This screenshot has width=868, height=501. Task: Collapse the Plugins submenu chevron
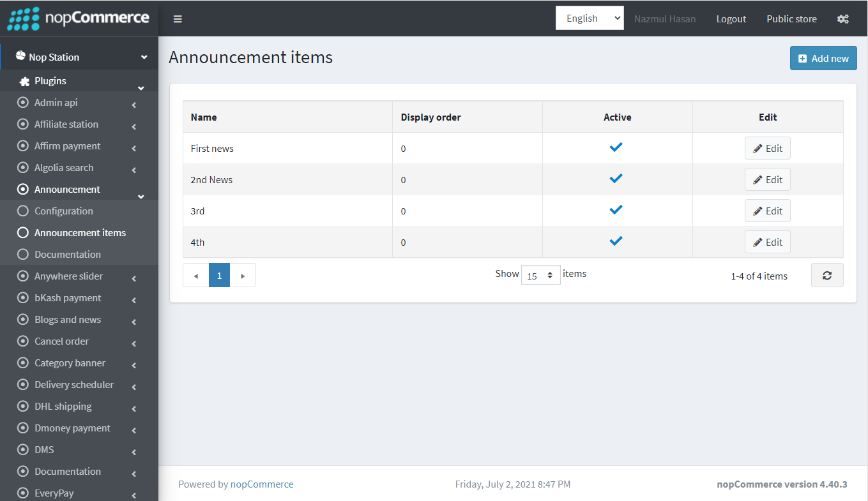click(141, 87)
